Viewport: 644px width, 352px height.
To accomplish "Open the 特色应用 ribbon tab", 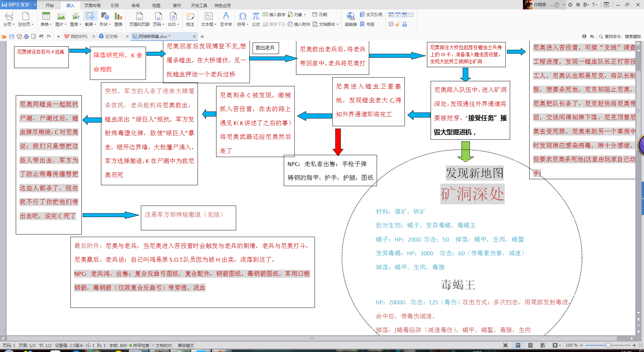I will coord(222,5).
